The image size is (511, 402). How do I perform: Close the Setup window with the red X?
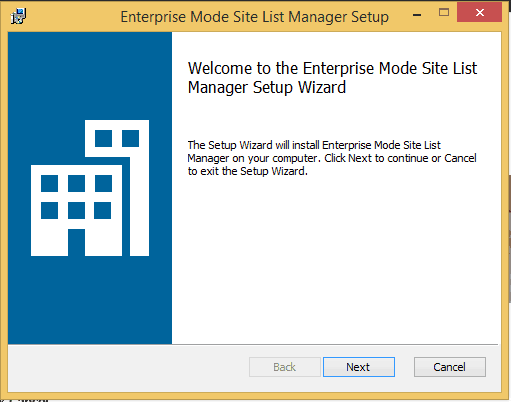tap(479, 12)
